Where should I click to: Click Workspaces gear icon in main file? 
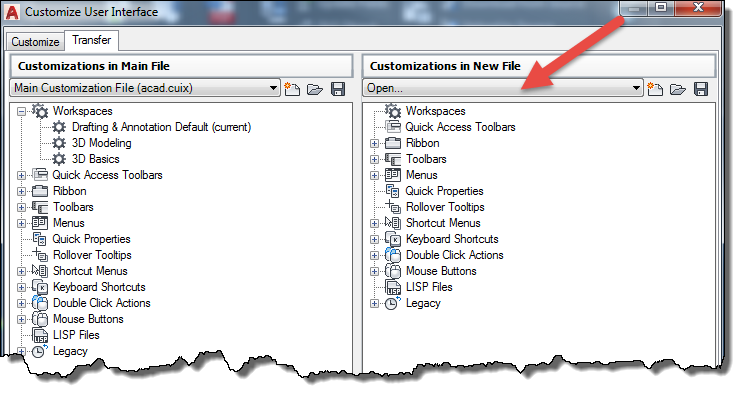tap(40, 111)
